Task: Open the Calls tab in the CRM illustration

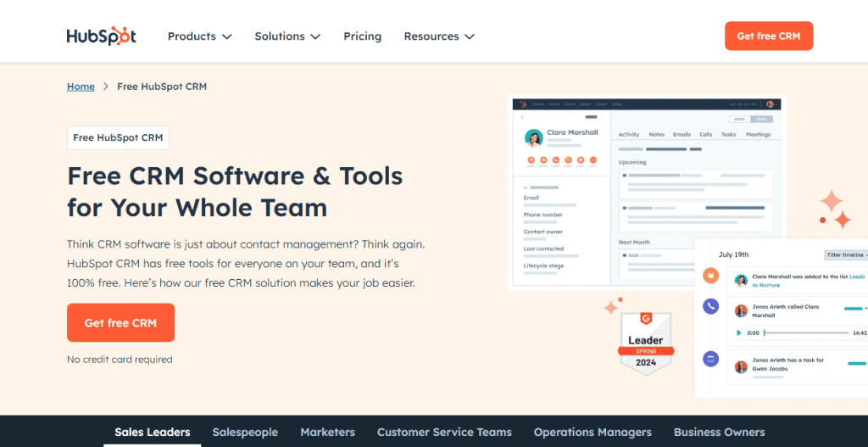Action: [706, 135]
